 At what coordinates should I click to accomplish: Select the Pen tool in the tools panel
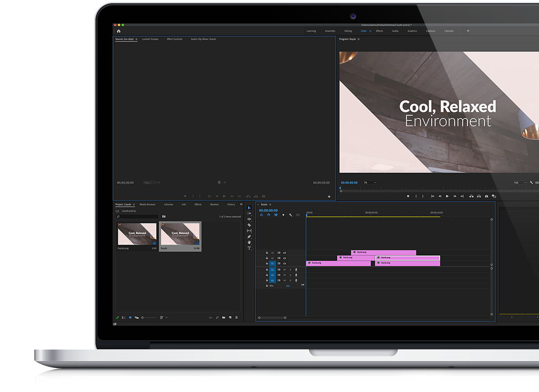249,237
